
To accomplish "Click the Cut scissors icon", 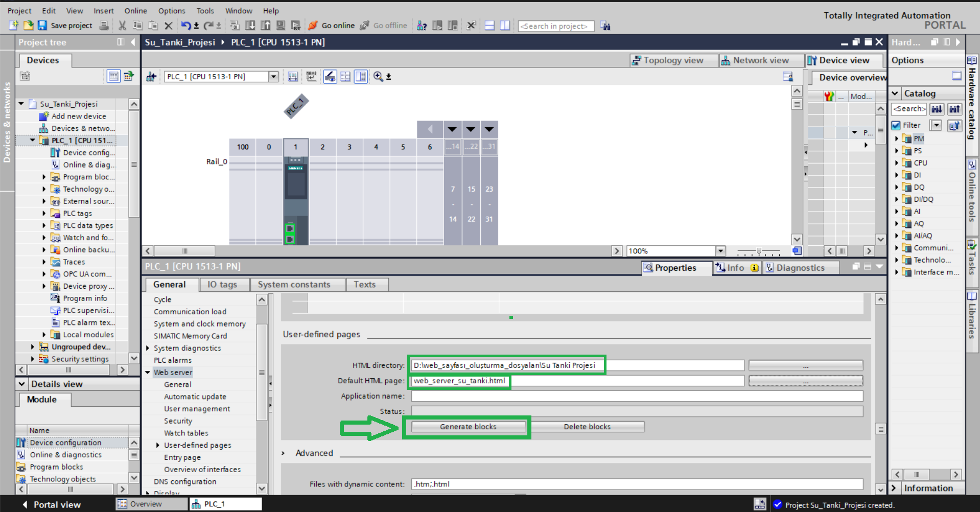I will (122, 26).
